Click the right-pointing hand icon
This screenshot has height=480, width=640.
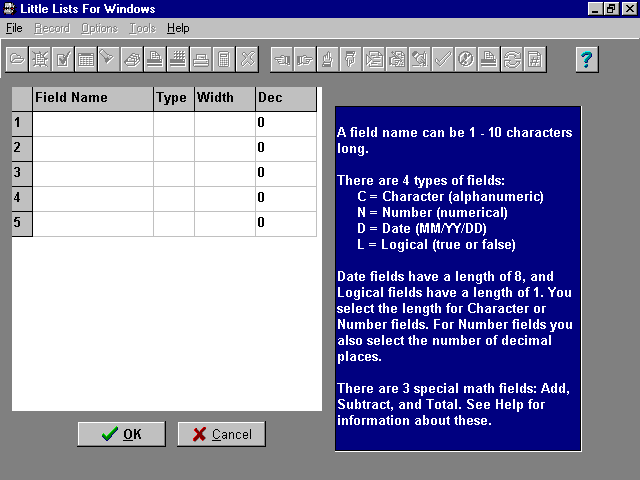pyautogui.click(x=305, y=59)
